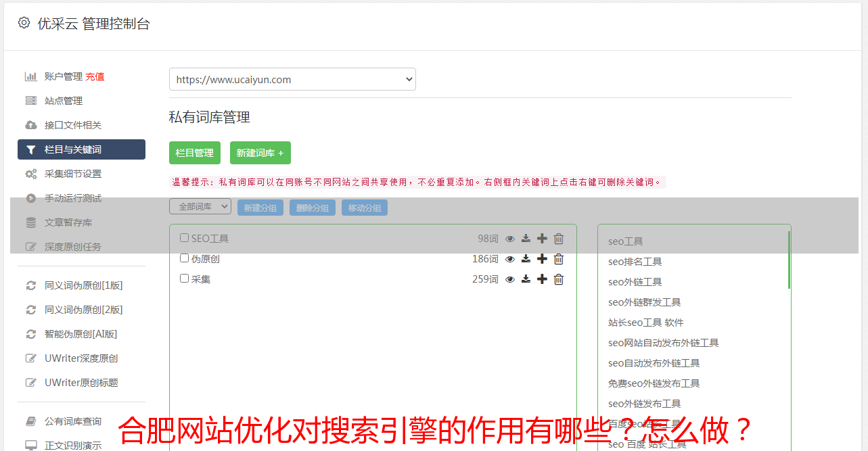The height and width of the screenshot is (451, 868).
Task: Click the refresh icon beside 同义词伪原创[2版]
Action: (x=30, y=310)
